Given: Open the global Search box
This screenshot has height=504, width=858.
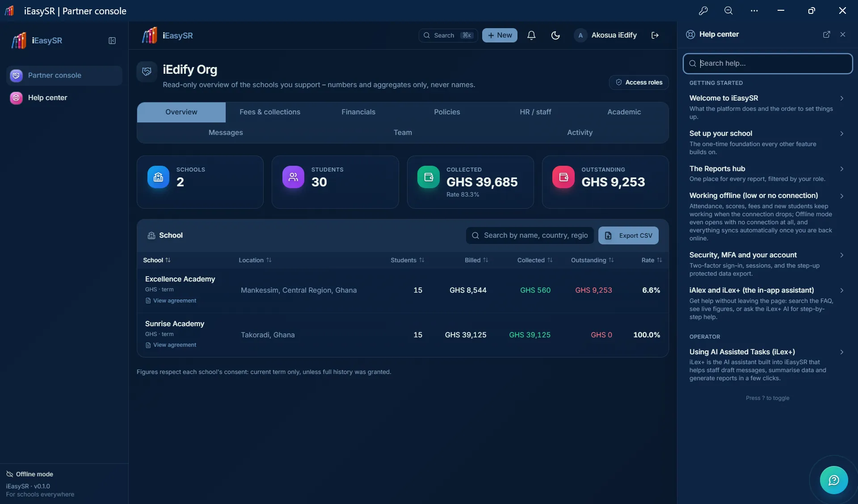Looking at the screenshot, I should 448,35.
